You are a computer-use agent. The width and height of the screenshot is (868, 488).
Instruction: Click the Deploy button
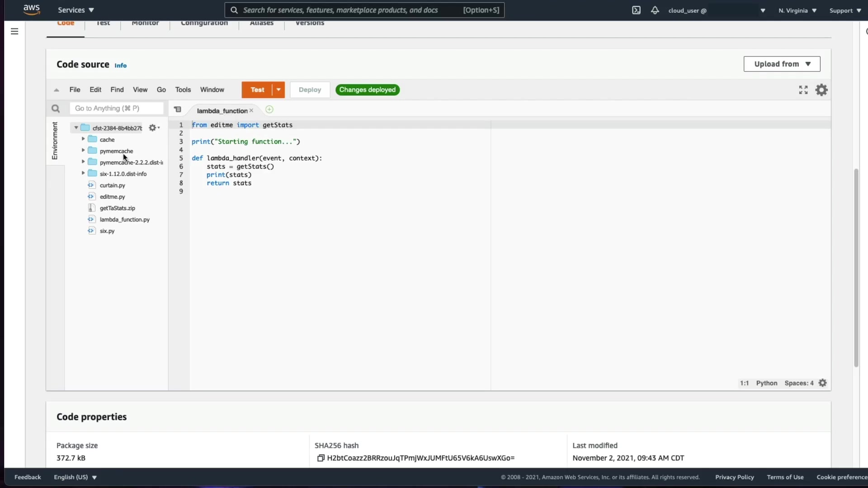click(310, 90)
